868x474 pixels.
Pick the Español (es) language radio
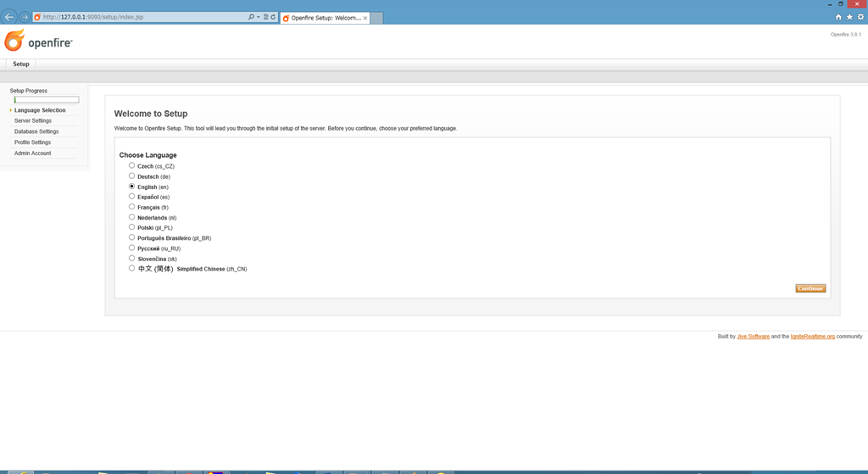click(x=132, y=196)
